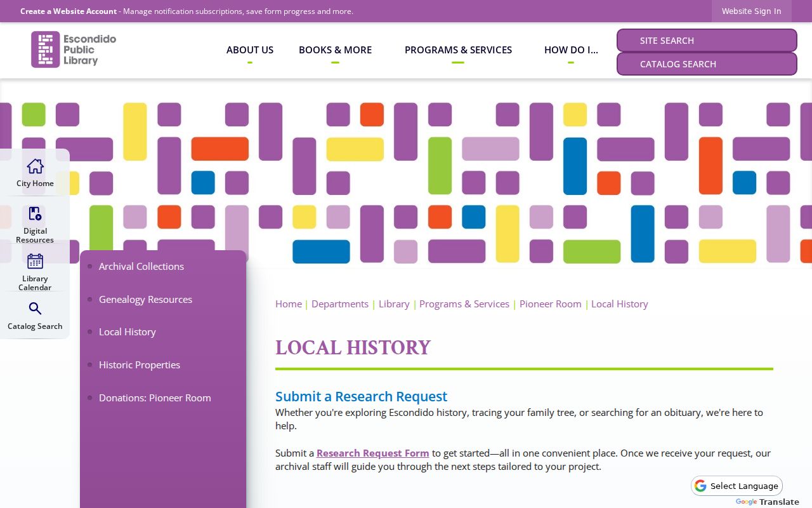Viewport: 812px width, 508px height.
Task: Go to Pioneer Room breadcrumb
Action: (551, 304)
